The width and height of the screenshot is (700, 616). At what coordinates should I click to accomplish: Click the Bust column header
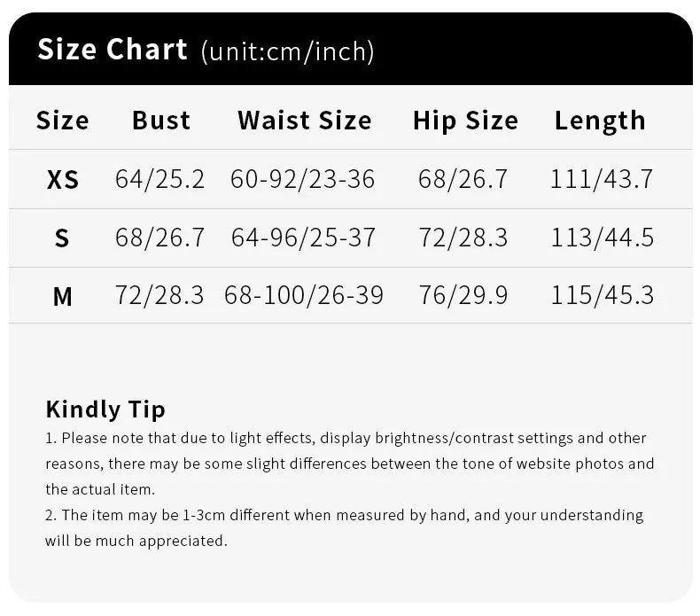point(161,121)
